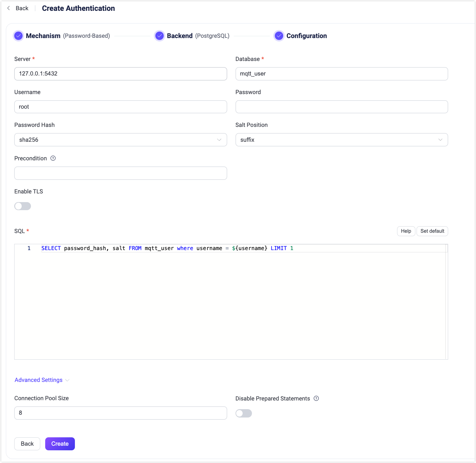Viewport: 476px width, 463px height.
Task: Click Set default for the SQL query
Action: click(x=432, y=231)
